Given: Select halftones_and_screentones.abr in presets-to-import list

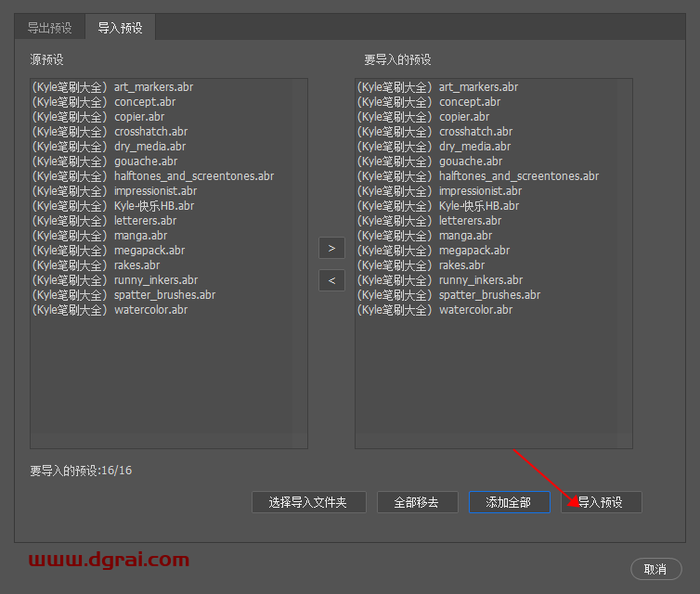Looking at the screenshot, I should (478, 176).
